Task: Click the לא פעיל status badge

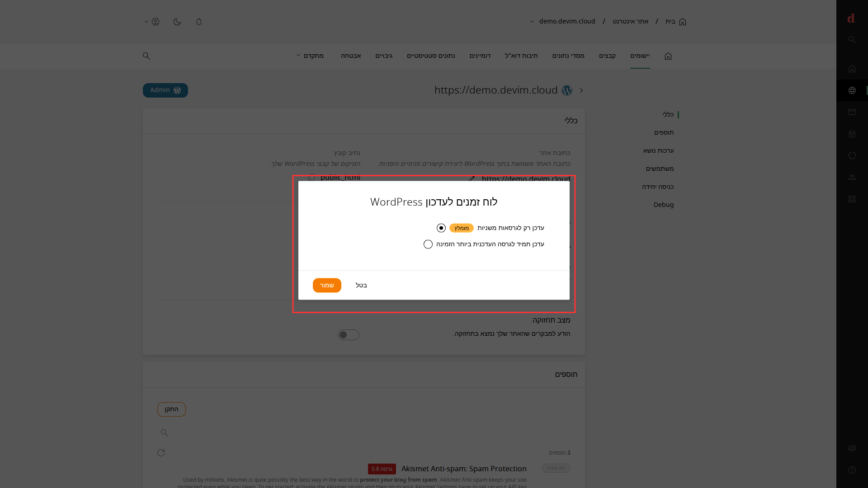Action: pos(556,469)
